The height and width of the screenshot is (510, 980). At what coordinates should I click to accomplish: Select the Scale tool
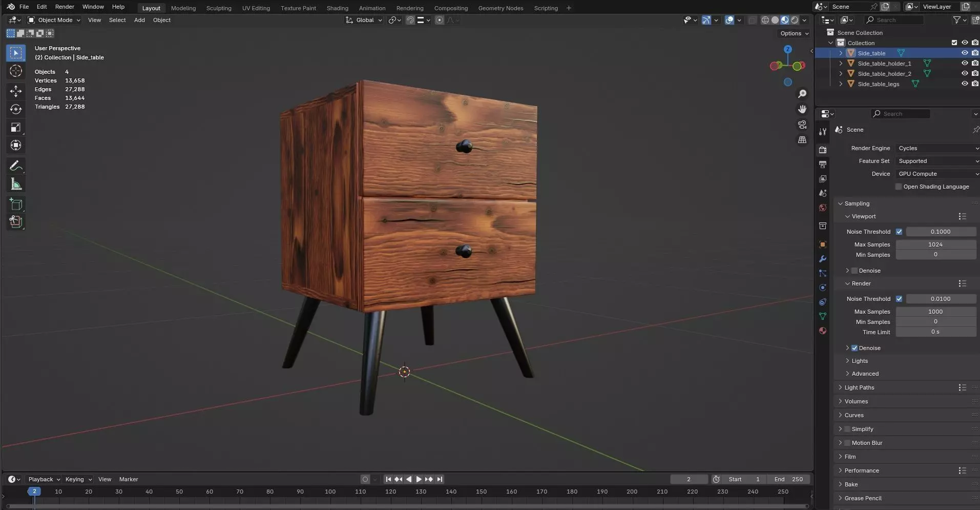(x=16, y=127)
